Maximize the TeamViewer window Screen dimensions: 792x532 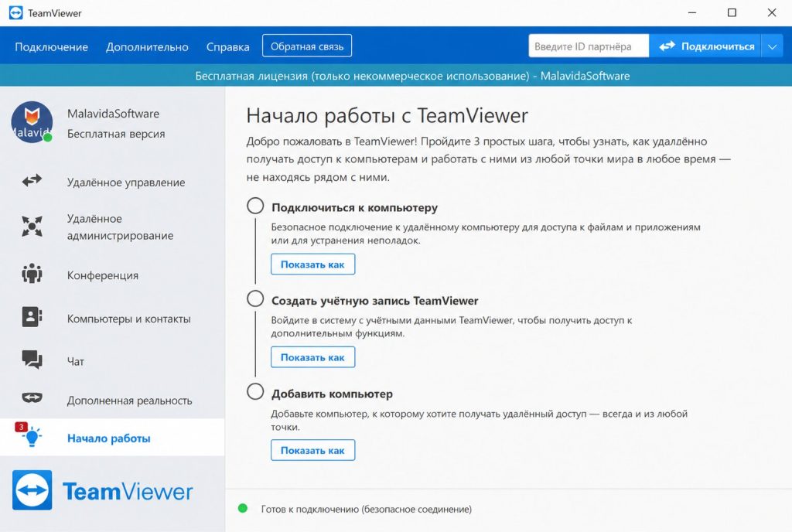[732, 12]
